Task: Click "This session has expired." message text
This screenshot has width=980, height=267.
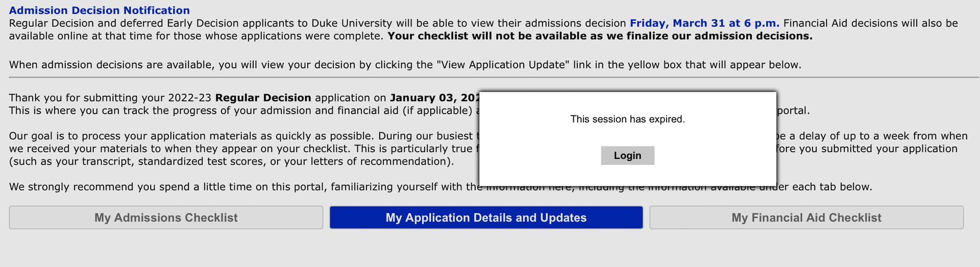Action: coord(627,119)
